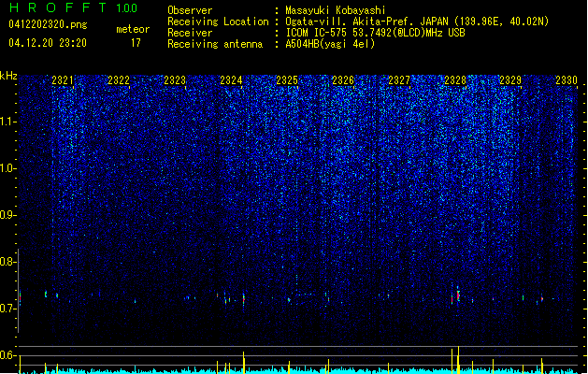Click the 2324 time marker
The width and height of the screenshot is (588, 374).
click(231, 79)
